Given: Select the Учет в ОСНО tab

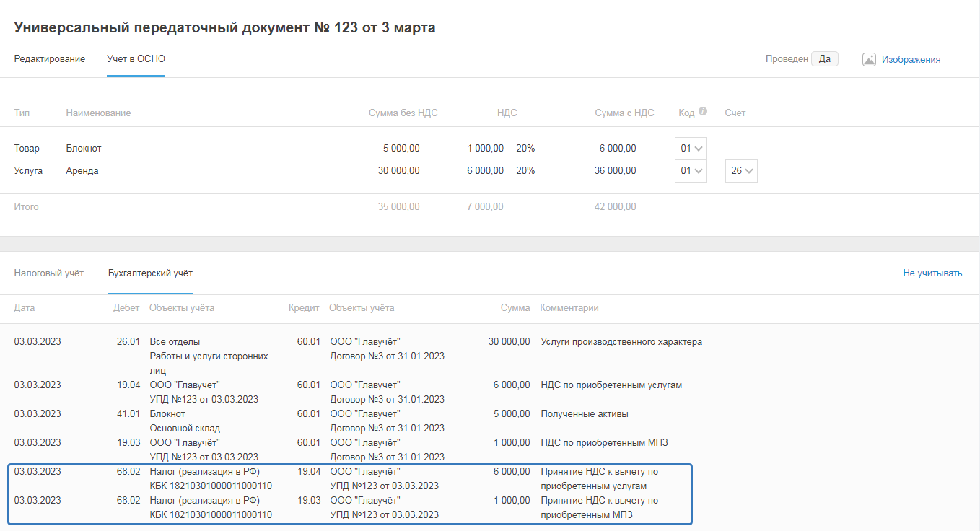Looking at the screenshot, I should pos(136,59).
